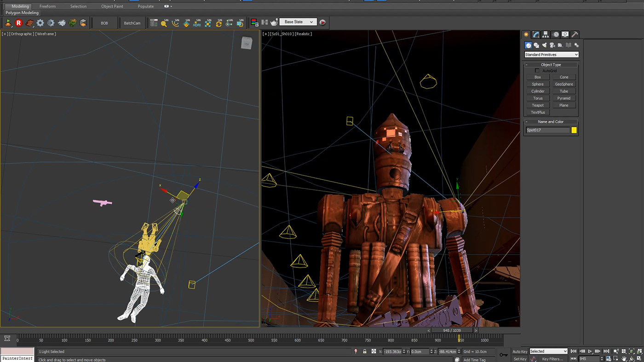Open the Selected key filter dropdown
The width and height of the screenshot is (644, 362).
tap(548, 351)
